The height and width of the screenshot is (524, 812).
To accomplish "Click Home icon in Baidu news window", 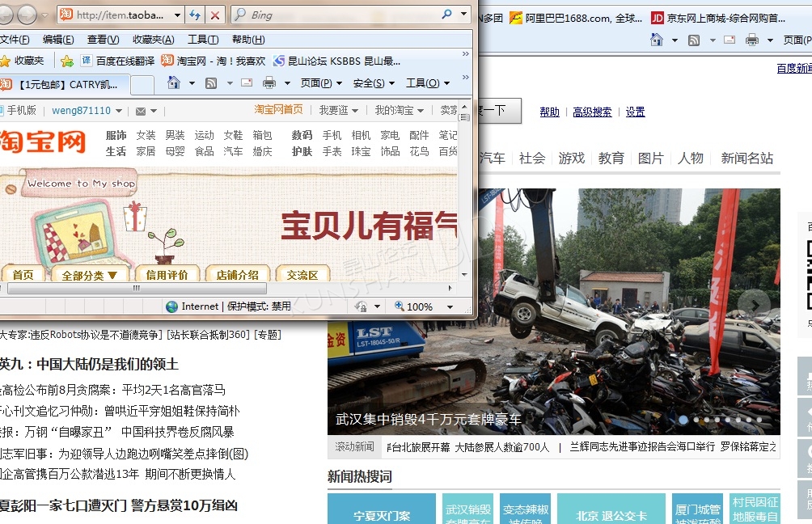I will (656, 40).
